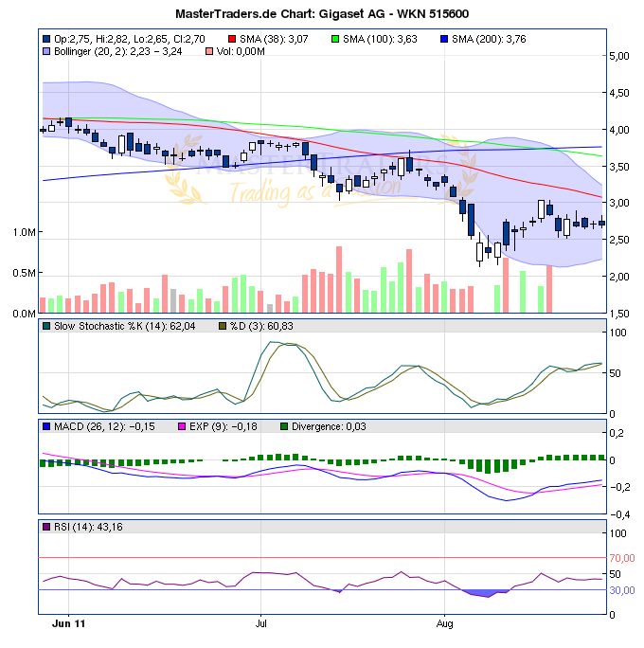Screen dimensions: 644x648
Task: Click the 3,50 price axis label
Action: 619,167
